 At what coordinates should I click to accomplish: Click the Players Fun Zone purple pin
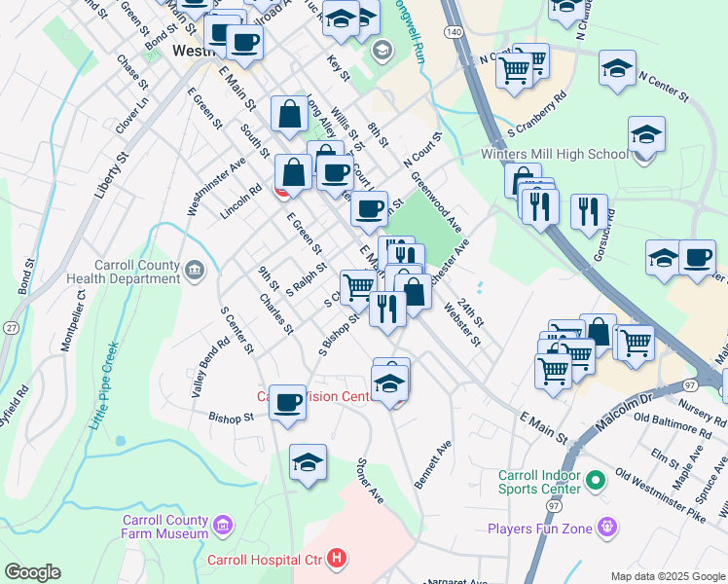click(x=608, y=529)
